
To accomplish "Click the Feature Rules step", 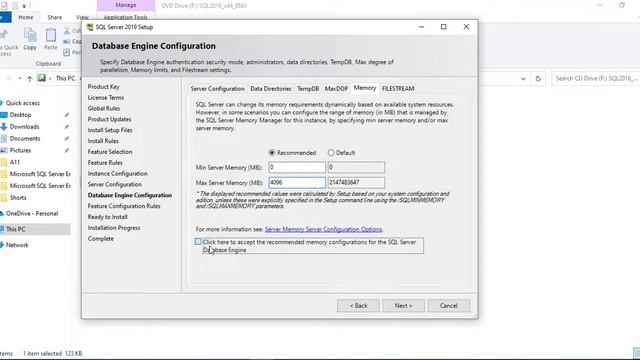I will 105,162.
